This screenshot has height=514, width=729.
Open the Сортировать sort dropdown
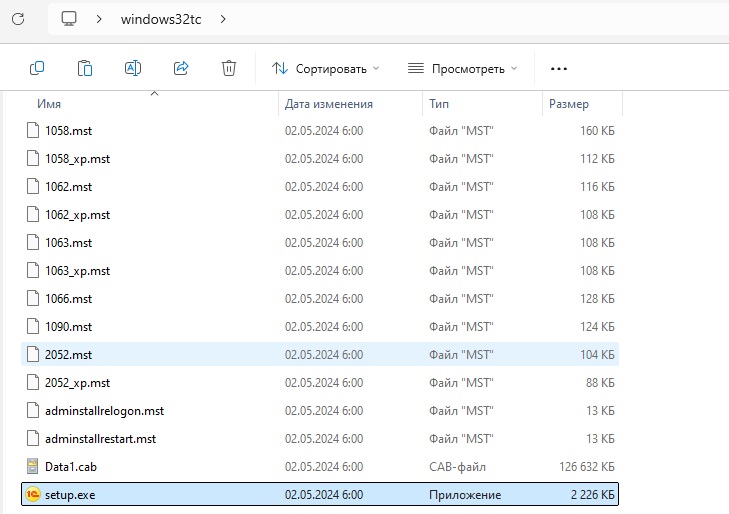coord(327,68)
